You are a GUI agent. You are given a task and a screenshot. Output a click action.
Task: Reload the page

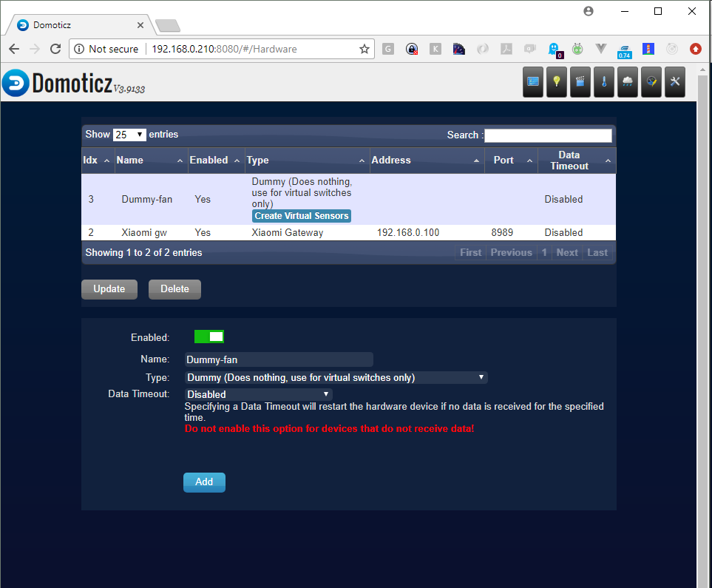tap(55, 49)
